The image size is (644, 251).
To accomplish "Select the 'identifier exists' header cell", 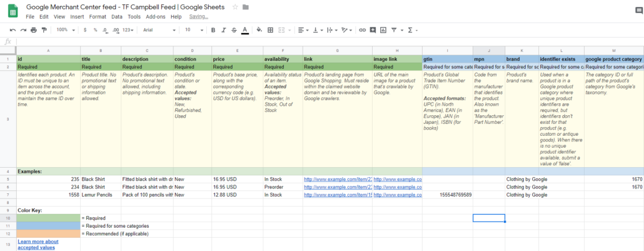I will [561, 59].
